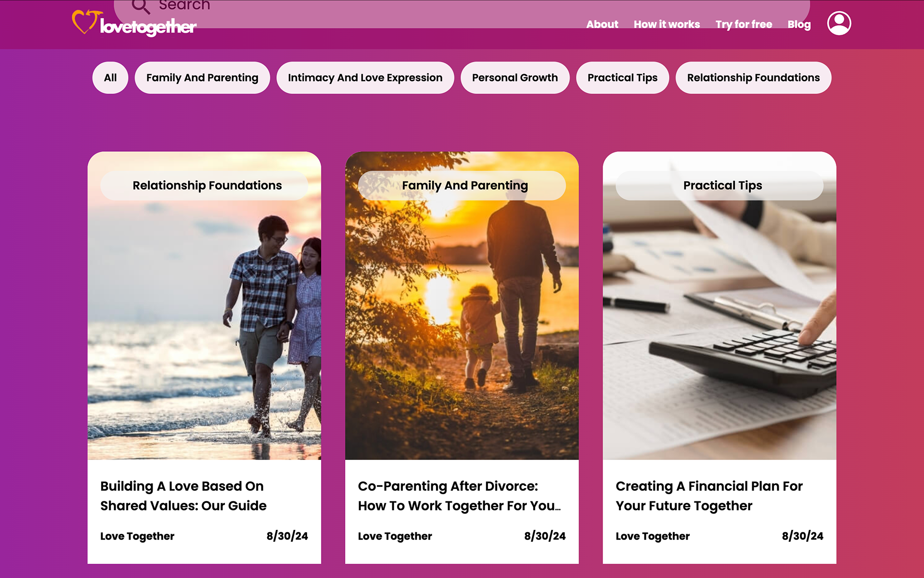Filter by Family And Parenting category
924x578 pixels.
[x=202, y=78]
